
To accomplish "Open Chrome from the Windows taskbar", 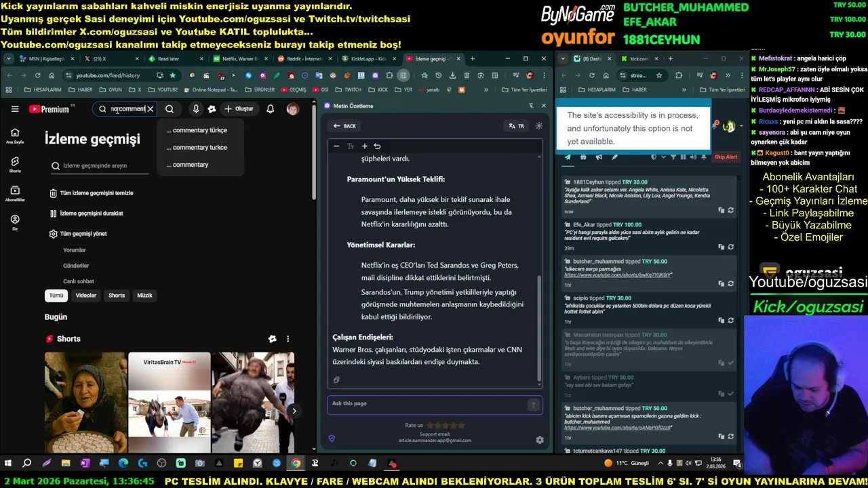I will tap(296, 464).
